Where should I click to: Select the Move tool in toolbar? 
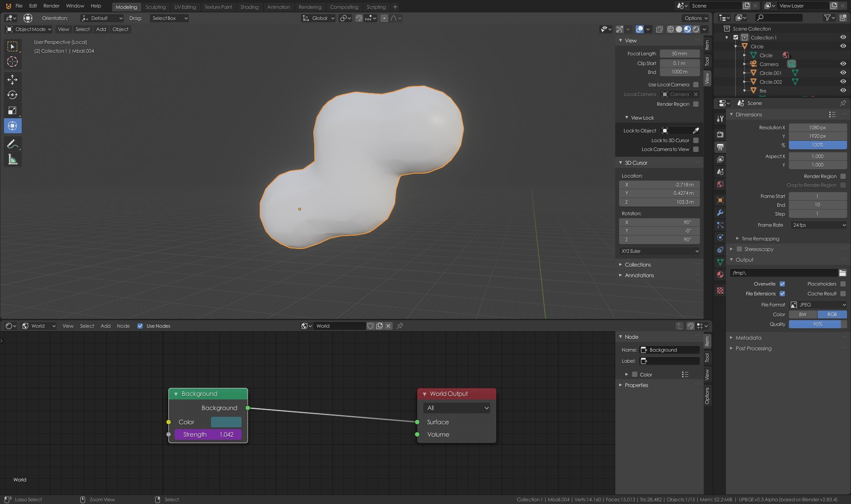coord(12,79)
